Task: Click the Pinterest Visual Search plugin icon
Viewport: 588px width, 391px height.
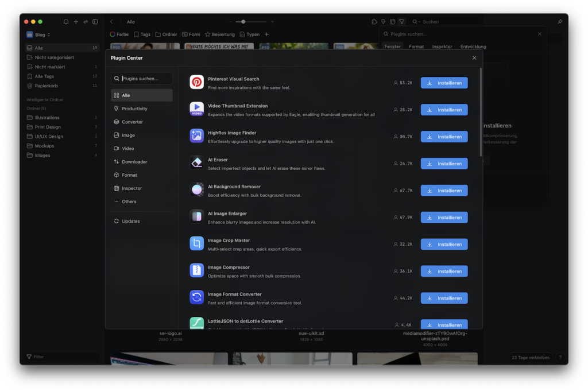Action: (x=196, y=82)
